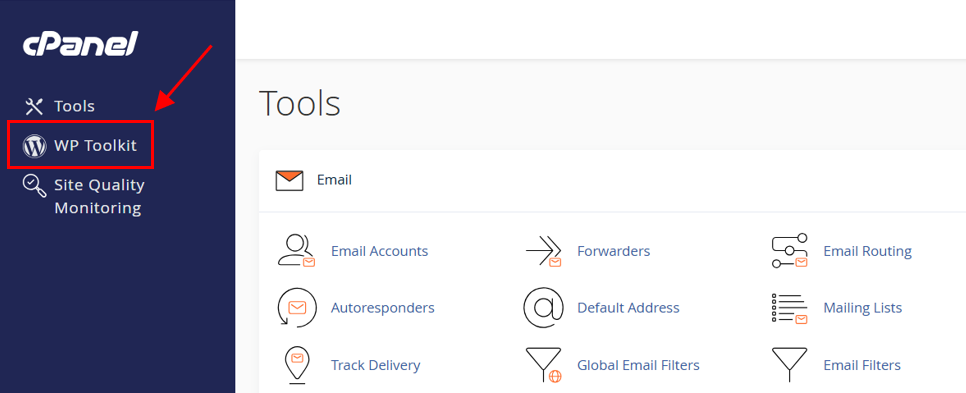
Task: Open Tools in the sidebar menu
Action: [74, 106]
